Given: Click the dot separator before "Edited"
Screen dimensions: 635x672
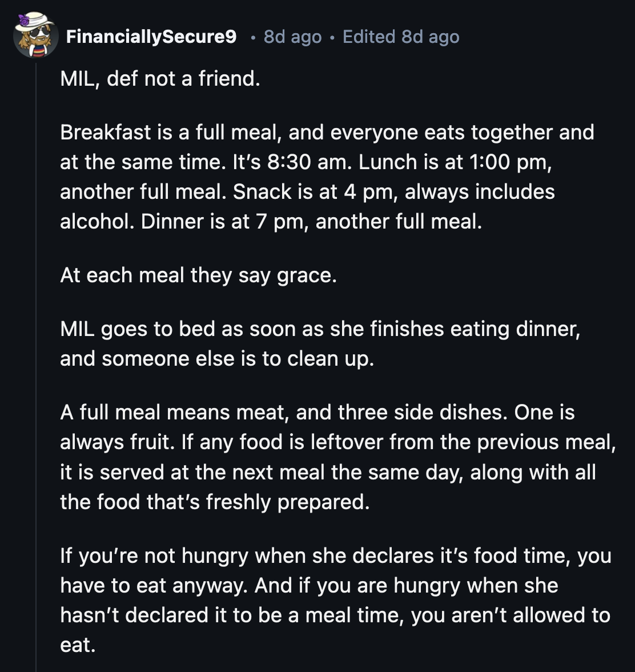Looking at the screenshot, I should click(332, 38).
